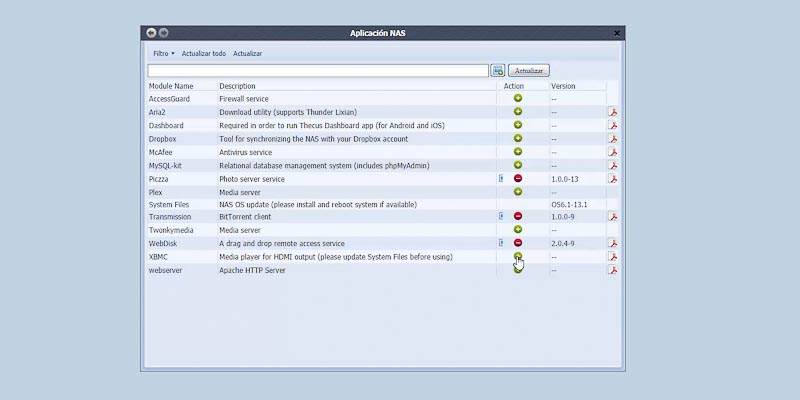This screenshot has height=400, width=800.
Task: Uninstall Transmission with red minus icon
Action: click(518, 216)
